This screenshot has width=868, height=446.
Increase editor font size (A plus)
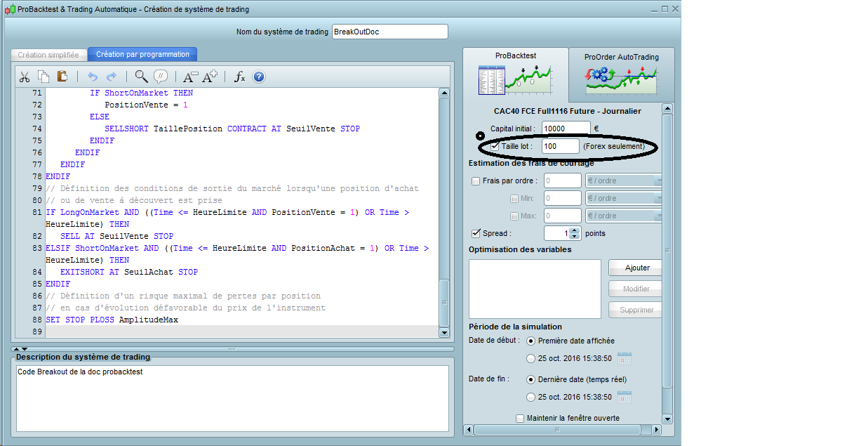pos(210,77)
